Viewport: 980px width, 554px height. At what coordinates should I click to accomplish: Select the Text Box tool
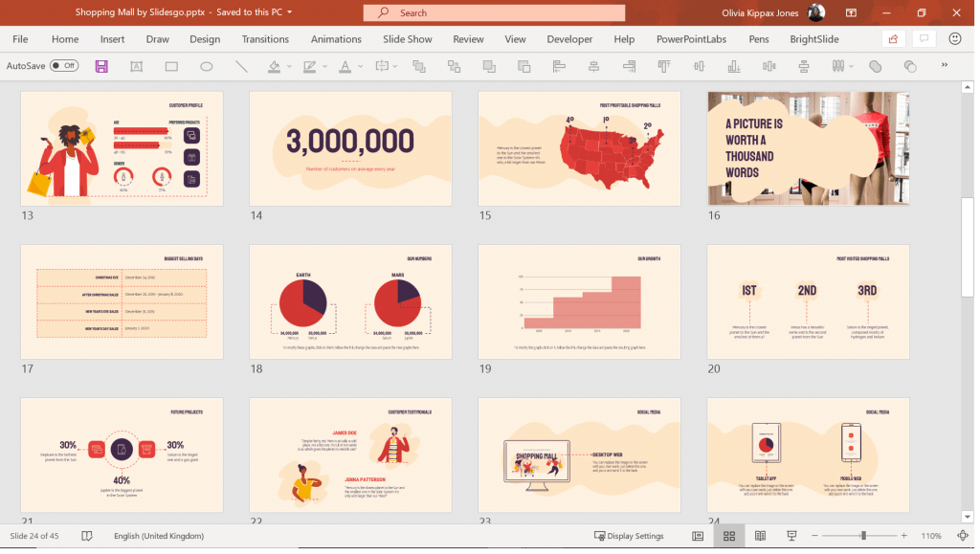tap(135, 66)
